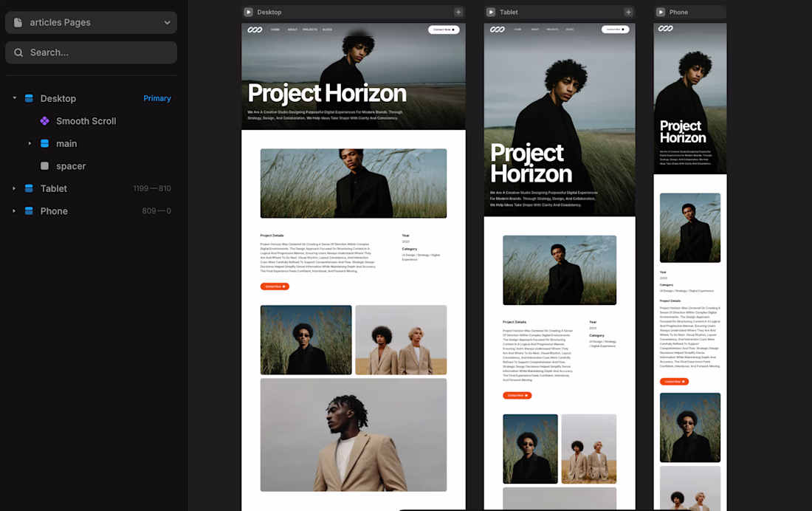The height and width of the screenshot is (511, 812).
Task: Select large beige blazer portrait in Desktop frame
Action: click(353, 435)
